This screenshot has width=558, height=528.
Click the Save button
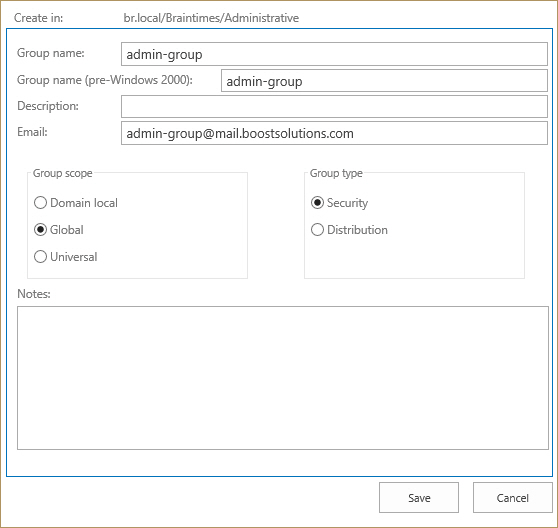click(419, 497)
